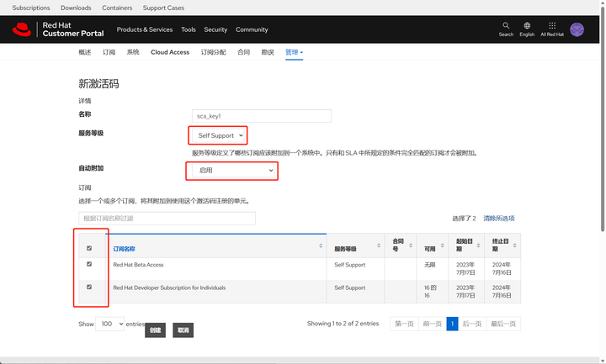Expand 管理 tab dropdown
Image resolution: width=606 pixels, height=364 pixels.
pyautogui.click(x=294, y=52)
